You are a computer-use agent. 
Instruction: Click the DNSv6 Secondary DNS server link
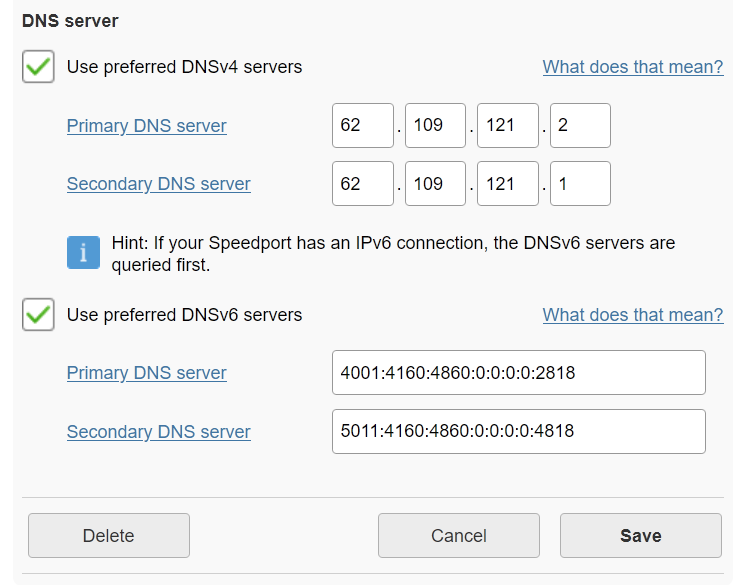[x=158, y=432]
